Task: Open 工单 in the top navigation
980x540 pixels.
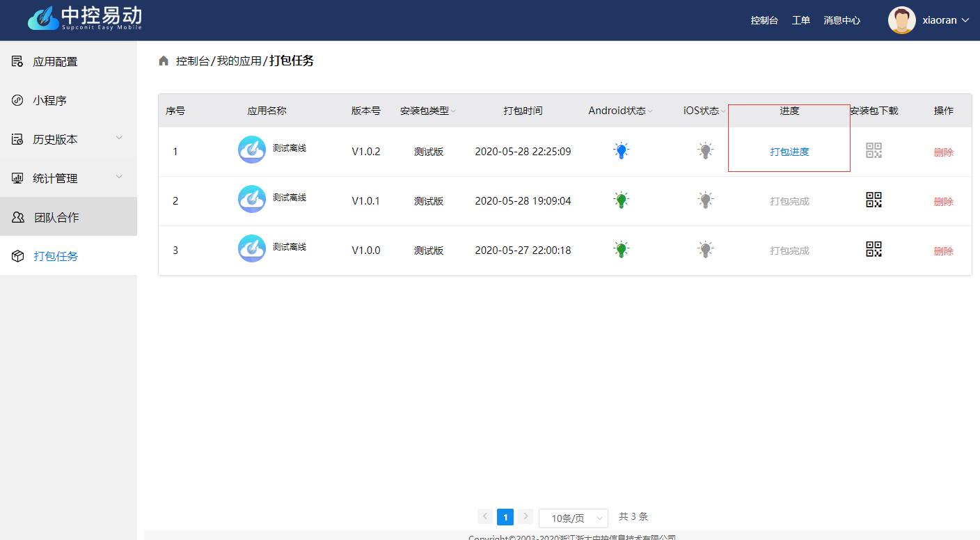Action: (x=801, y=20)
